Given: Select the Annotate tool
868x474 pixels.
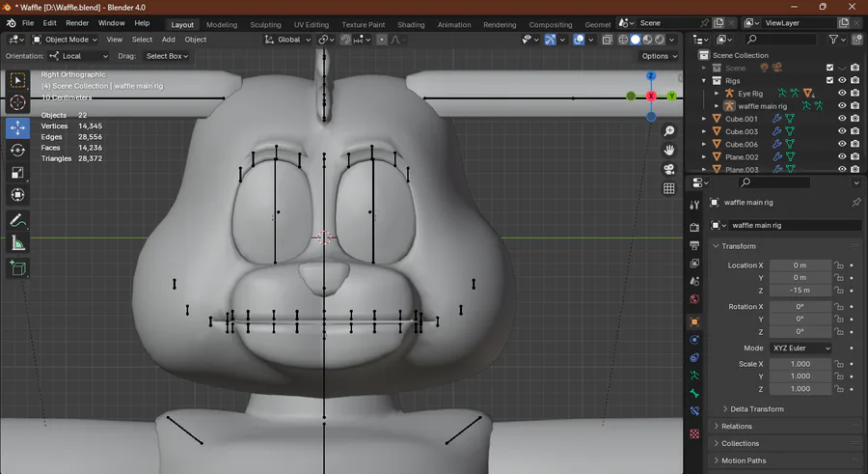Looking at the screenshot, I should 17,221.
